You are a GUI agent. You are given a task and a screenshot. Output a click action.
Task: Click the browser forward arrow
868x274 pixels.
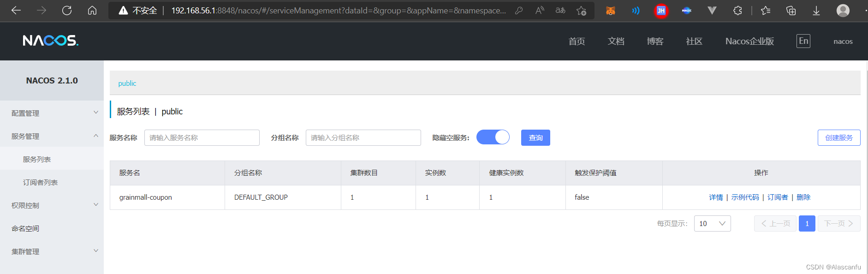(42, 10)
